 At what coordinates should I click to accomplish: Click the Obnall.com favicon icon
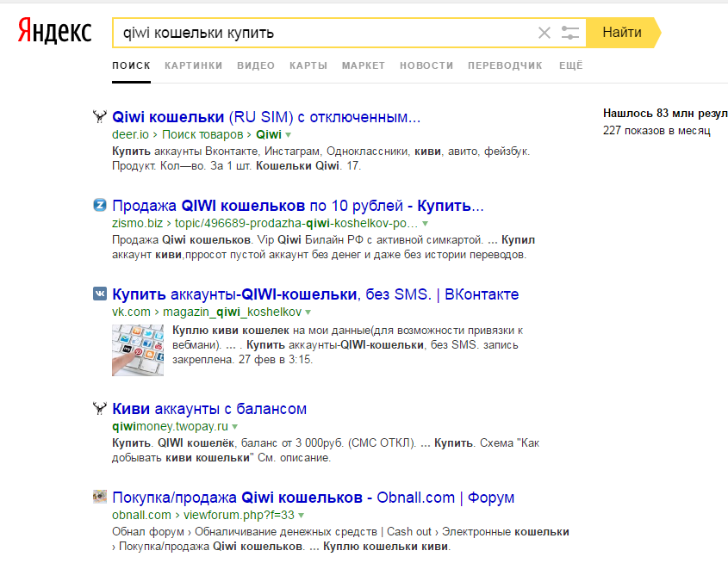click(100, 496)
